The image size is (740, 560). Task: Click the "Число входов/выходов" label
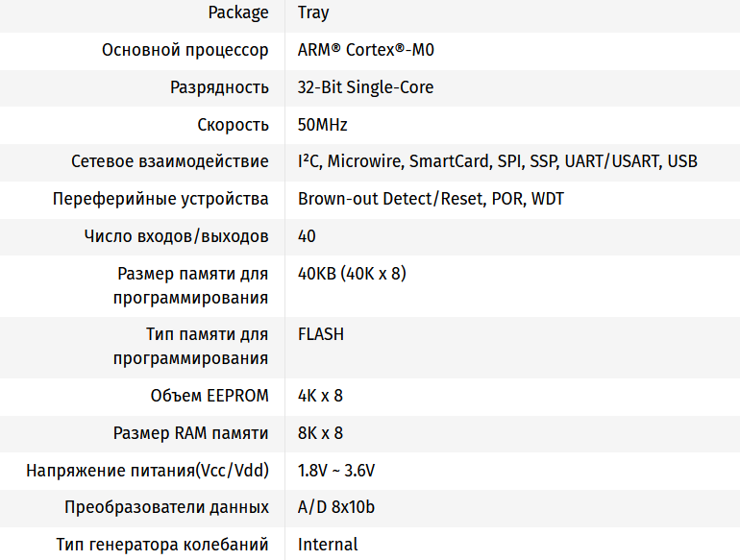(x=175, y=236)
